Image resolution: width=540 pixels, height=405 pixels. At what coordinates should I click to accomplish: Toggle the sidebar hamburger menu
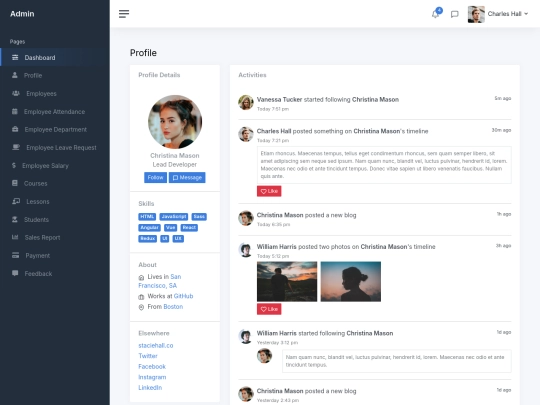[124, 14]
